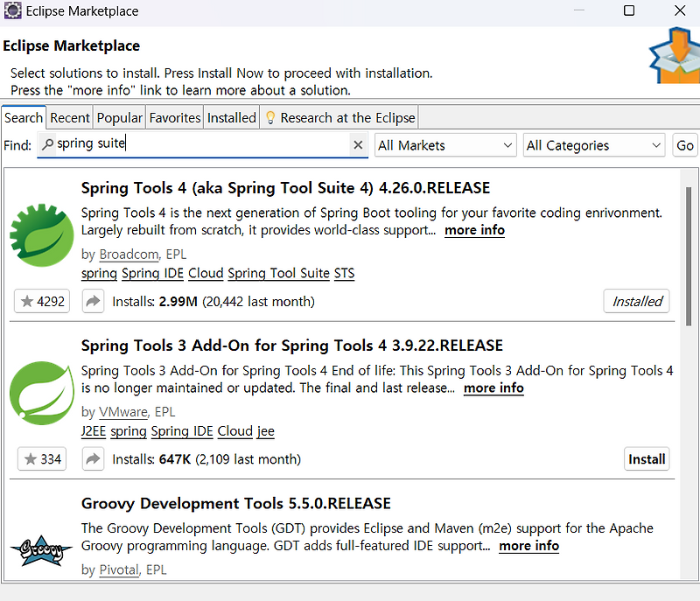Click the share arrow beside Spring Tools 4 installs
This screenshot has width=700, height=601.
(93, 300)
